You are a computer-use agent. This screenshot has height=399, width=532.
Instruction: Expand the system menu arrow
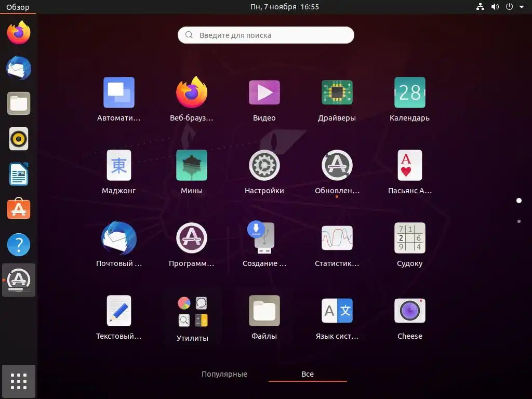pos(522,7)
